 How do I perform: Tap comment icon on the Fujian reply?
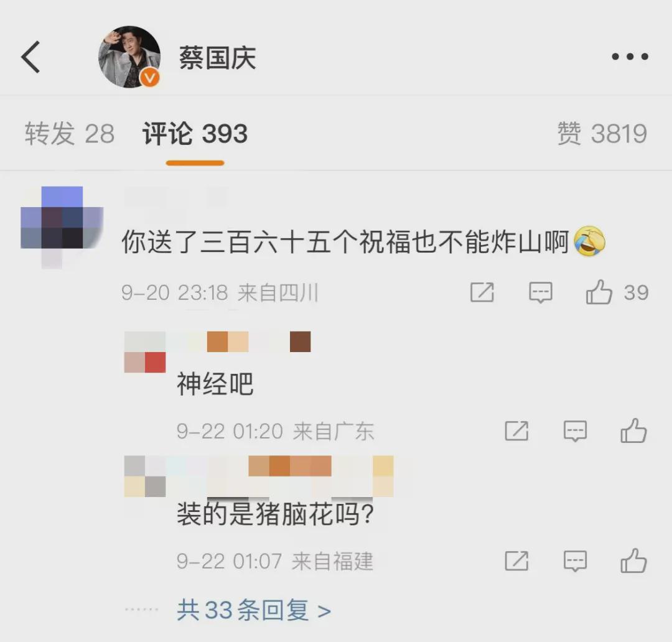tap(575, 561)
